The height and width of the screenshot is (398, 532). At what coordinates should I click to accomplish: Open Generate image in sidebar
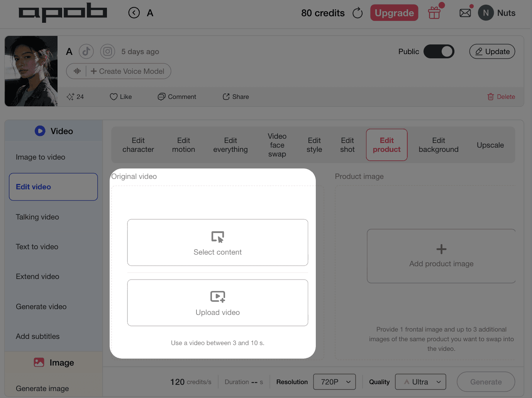point(42,388)
